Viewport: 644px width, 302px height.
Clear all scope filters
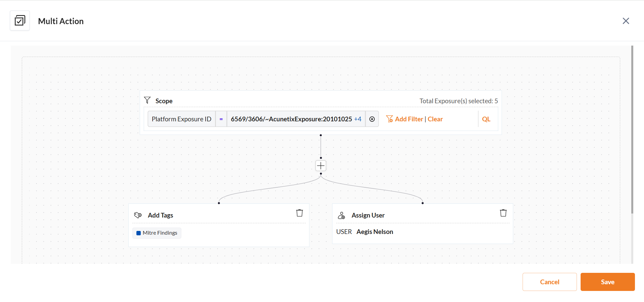(x=435, y=119)
